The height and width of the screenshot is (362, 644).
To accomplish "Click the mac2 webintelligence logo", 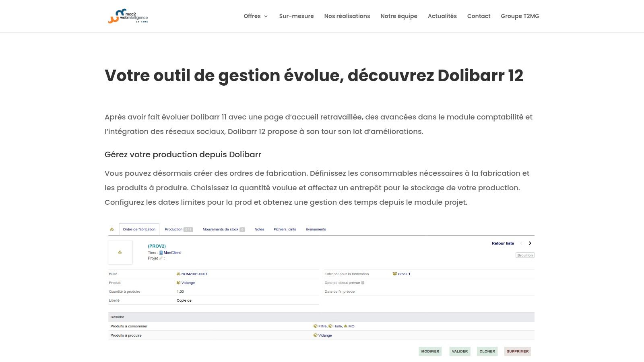I will (x=128, y=16).
